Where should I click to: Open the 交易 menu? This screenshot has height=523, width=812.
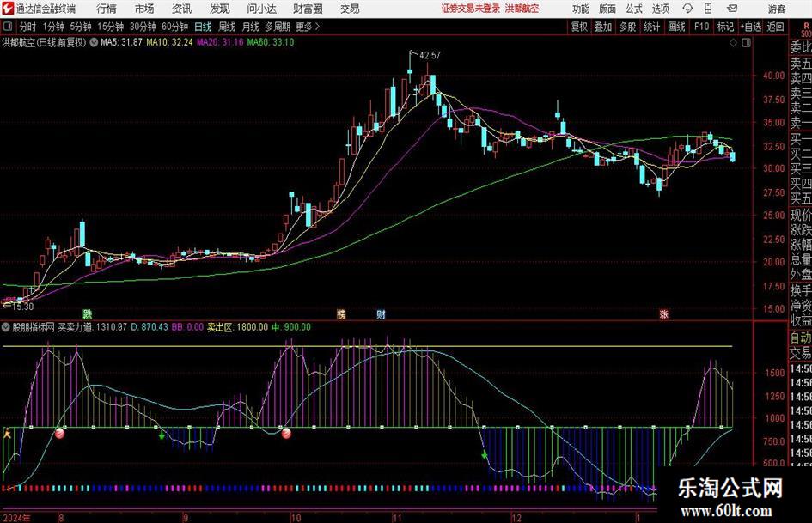[x=350, y=9]
